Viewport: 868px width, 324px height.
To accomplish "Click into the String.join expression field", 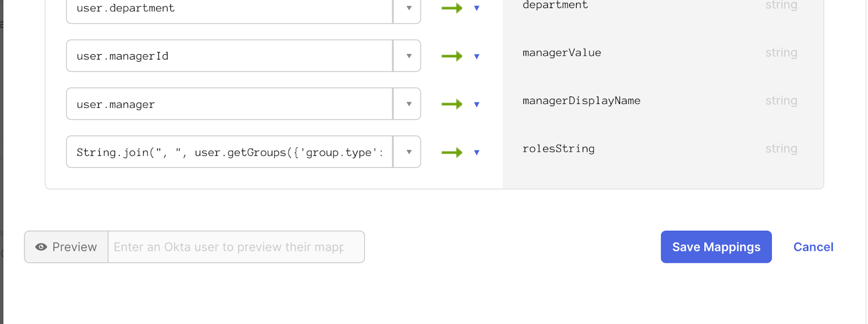I will 229,152.
